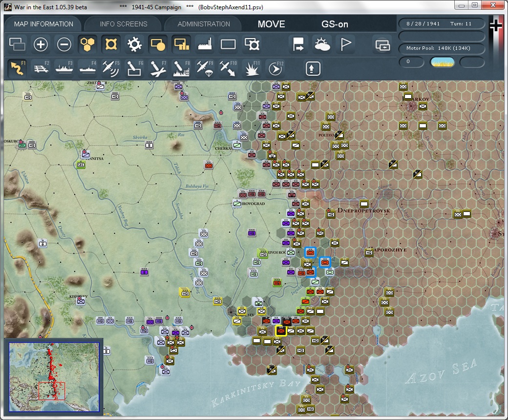
Task: Click the F11 explosion icon
Action: [252, 68]
